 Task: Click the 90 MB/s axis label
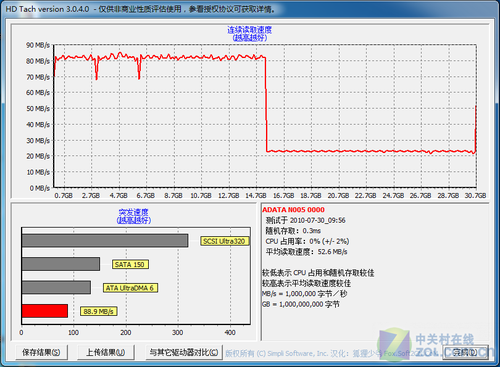38,45
